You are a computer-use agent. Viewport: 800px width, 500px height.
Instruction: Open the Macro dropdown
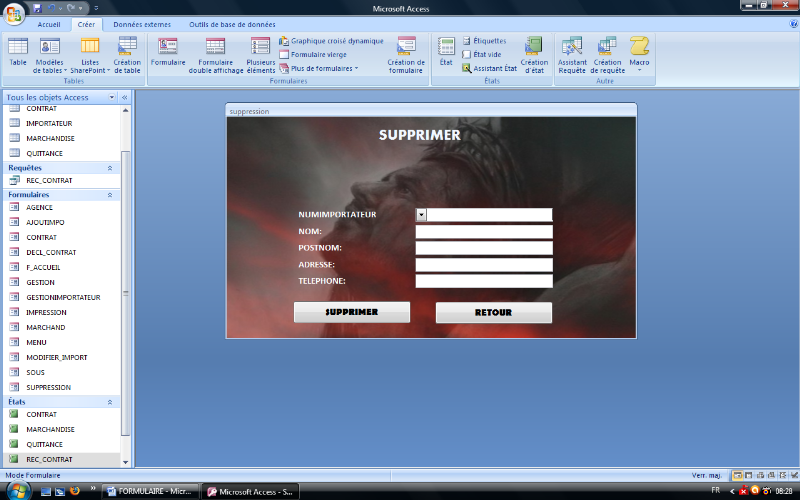(x=639, y=54)
